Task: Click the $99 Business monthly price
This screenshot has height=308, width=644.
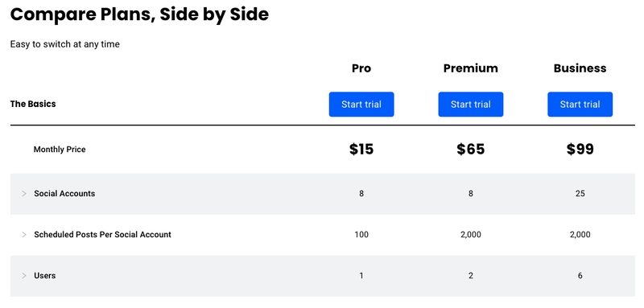Action: click(x=580, y=150)
